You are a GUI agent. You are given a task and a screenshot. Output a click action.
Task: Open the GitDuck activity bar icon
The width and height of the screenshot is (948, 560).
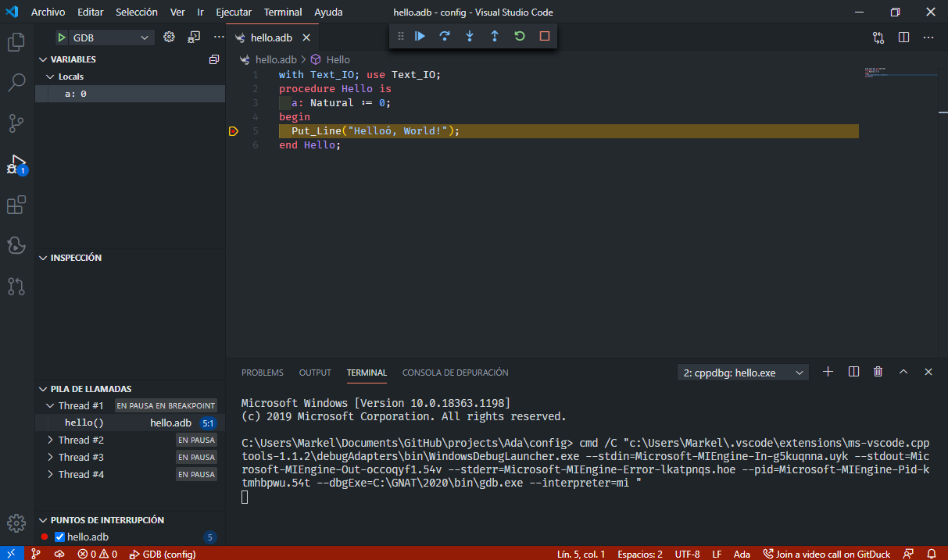pos(16,245)
